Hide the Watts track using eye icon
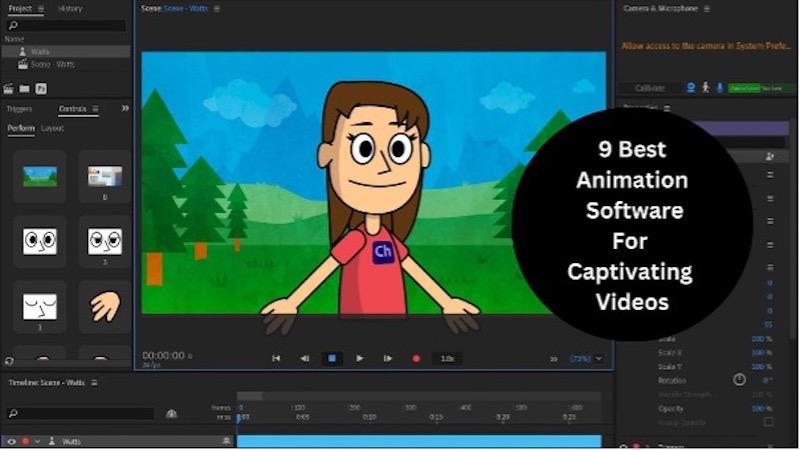Image resolution: width=800 pixels, height=450 pixels. click(12, 441)
